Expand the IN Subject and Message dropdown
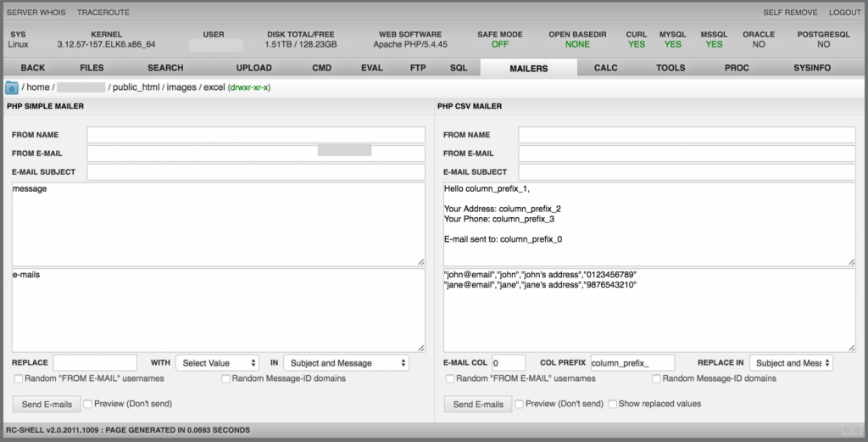The image size is (868, 442). point(346,363)
